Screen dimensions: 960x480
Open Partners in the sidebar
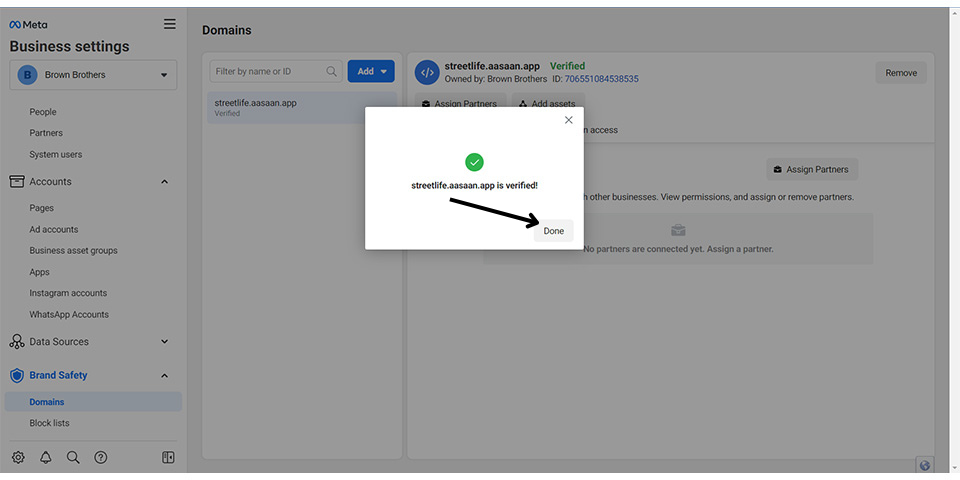pos(46,133)
